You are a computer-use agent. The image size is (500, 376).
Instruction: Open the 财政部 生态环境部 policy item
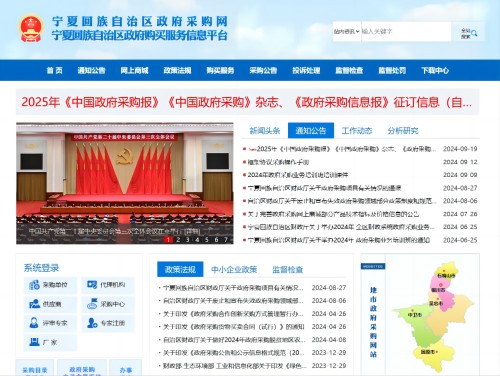pos(234,366)
